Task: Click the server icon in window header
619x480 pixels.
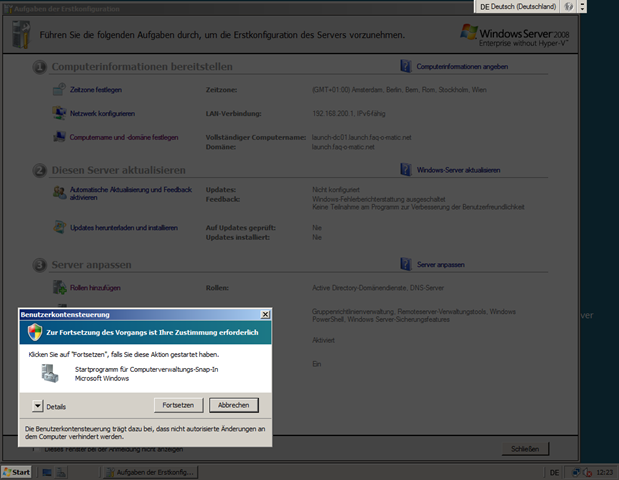Action: click(x=21, y=35)
